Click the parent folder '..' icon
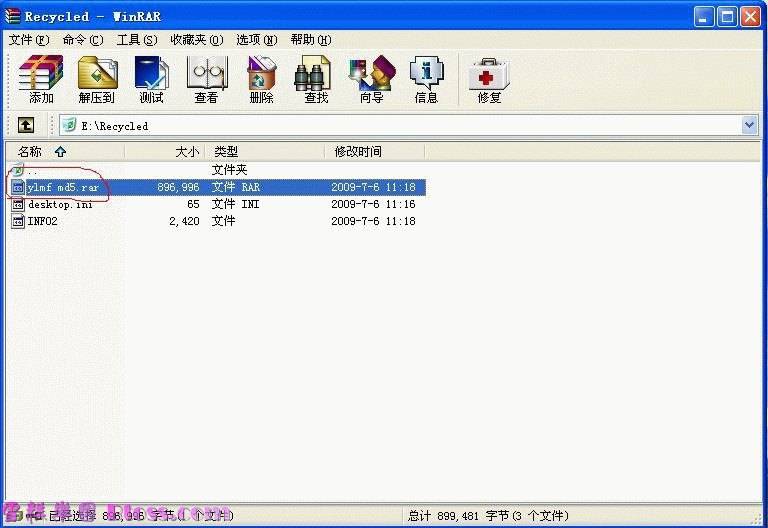The height and width of the screenshot is (528, 768). point(17,169)
